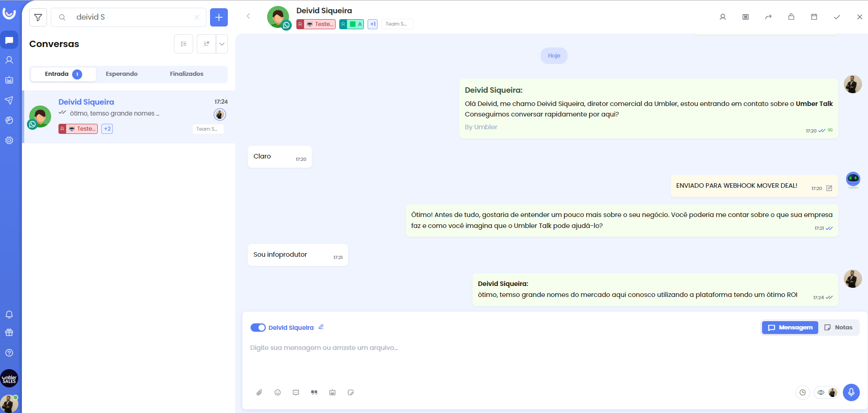The image size is (868, 413).
Task: Expand the +1 tags in chat header
Action: click(373, 24)
